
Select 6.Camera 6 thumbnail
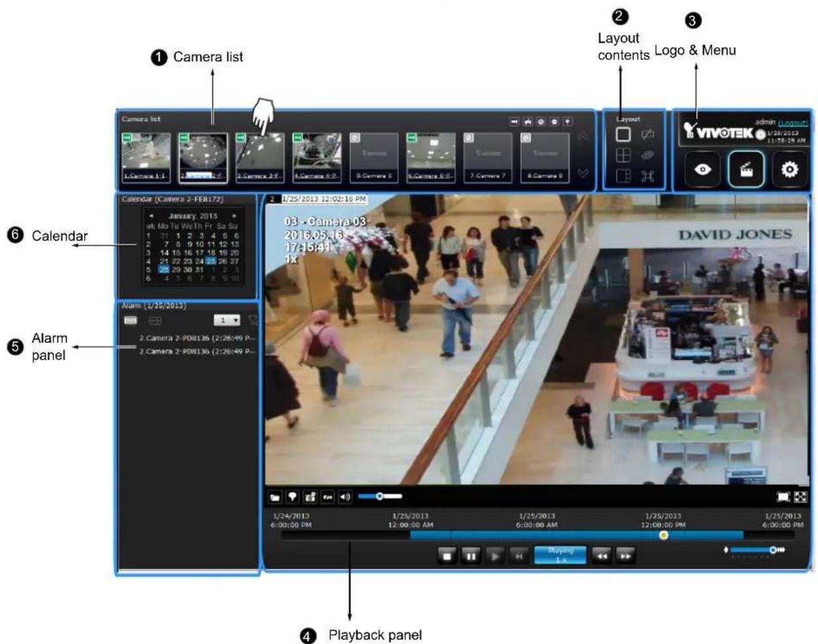[431, 159]
